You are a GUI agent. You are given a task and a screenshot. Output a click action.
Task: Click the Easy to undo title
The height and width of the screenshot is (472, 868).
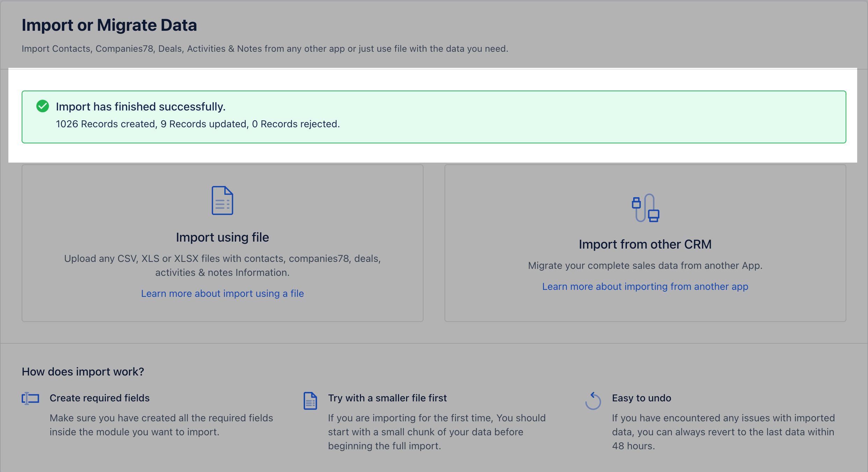point(641,398)
